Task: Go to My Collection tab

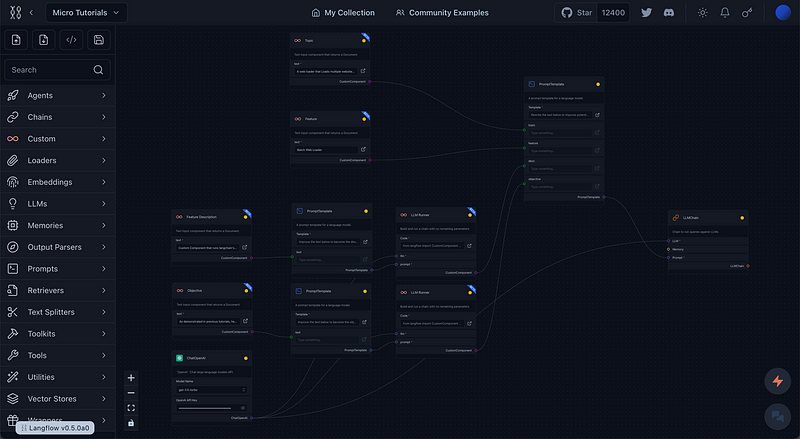Action: [343, 13]
